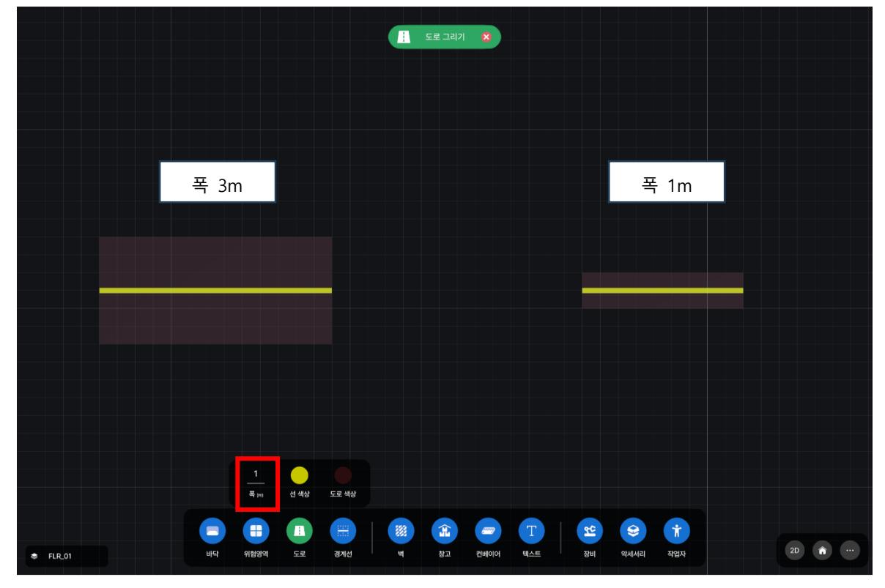Screen dimensions: 885x588
Task: Open the more options (…) menu
Action: pyautogui.click(x=850, y=550)
